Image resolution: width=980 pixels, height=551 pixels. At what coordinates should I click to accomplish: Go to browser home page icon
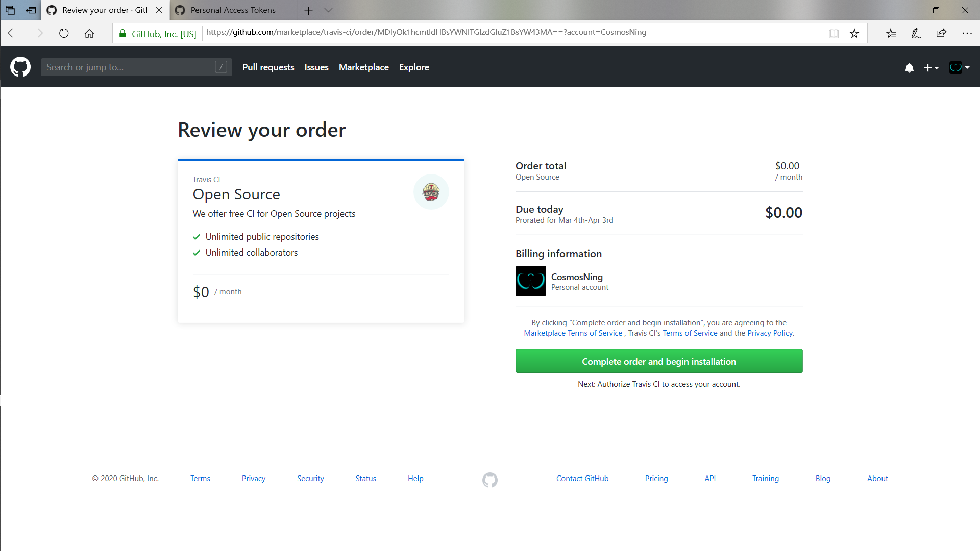89,33
